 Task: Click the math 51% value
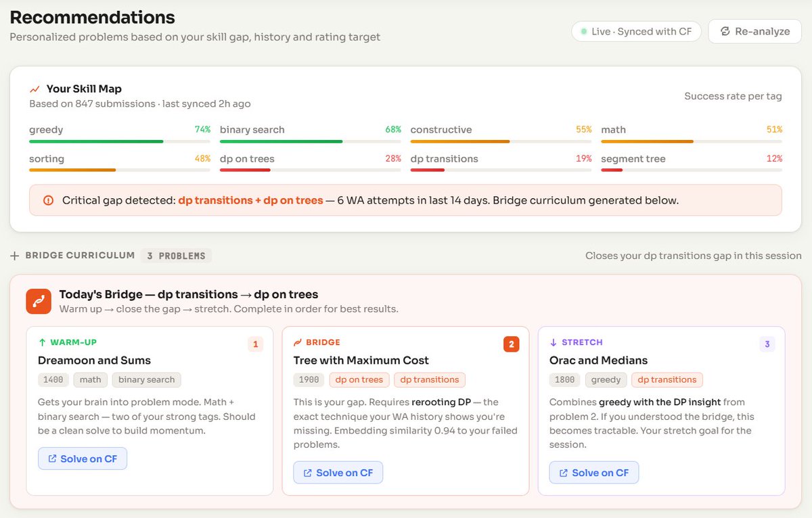[775, 129]
